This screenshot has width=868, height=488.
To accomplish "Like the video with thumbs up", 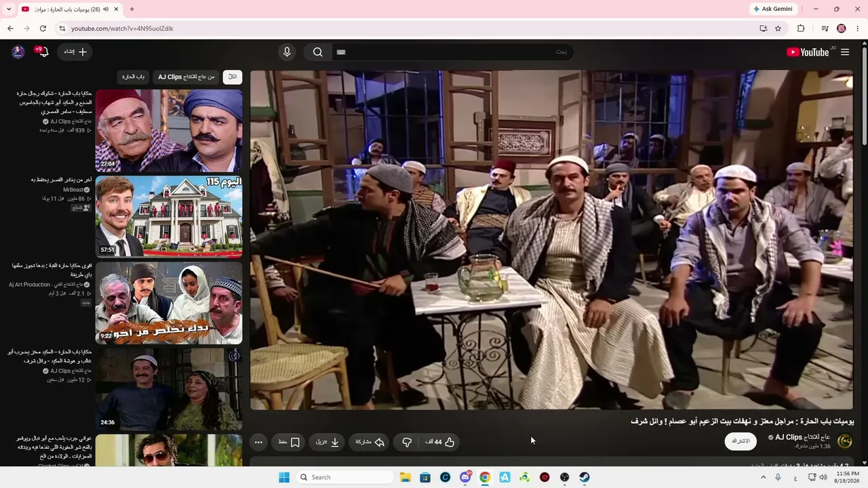I will point(441,442).
